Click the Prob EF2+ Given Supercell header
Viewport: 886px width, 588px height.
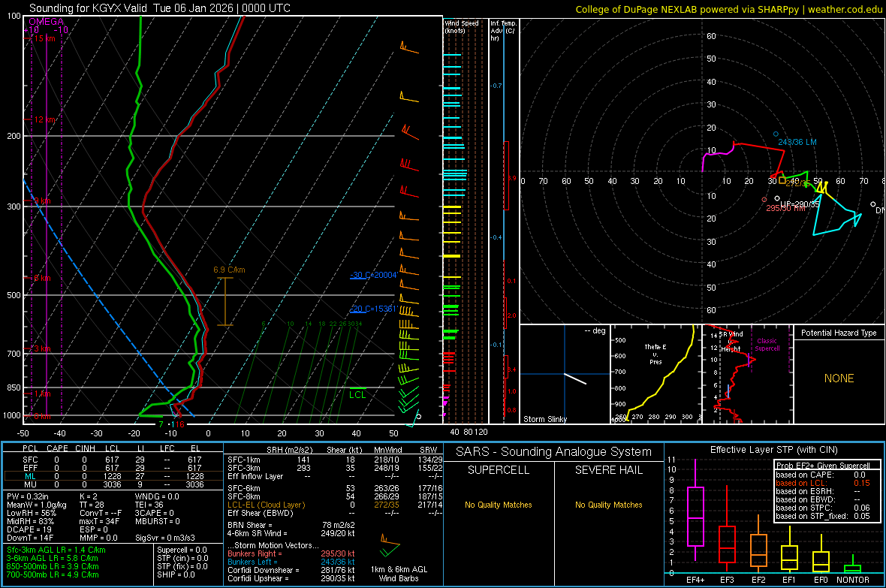(823, 466)
